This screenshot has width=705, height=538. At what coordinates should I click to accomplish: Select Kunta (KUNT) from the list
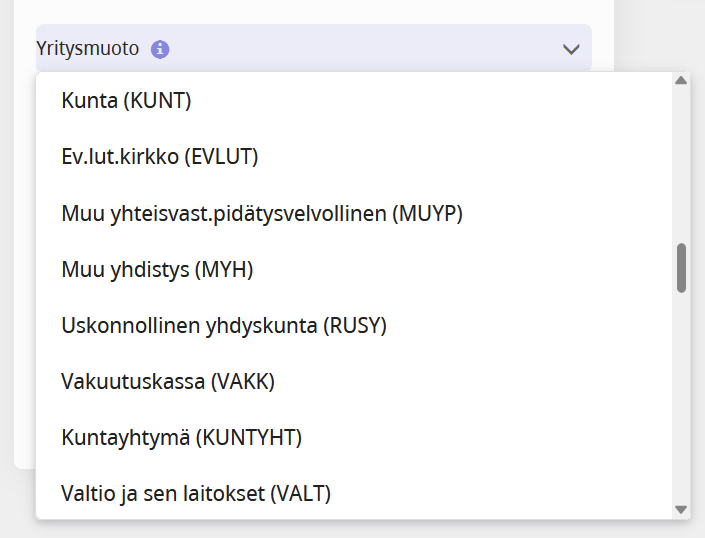[x=126, y=101]
